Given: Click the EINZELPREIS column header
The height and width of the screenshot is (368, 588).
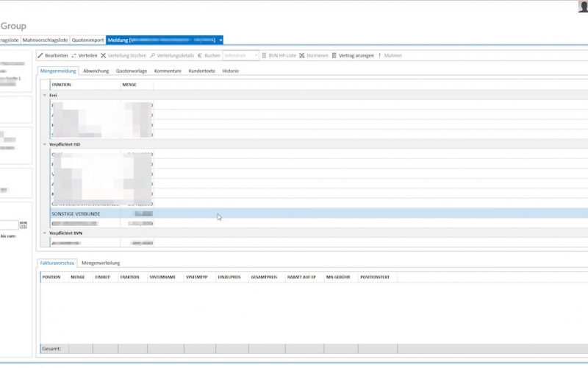Looking at the screenshot, I should [x=232, y=277].
